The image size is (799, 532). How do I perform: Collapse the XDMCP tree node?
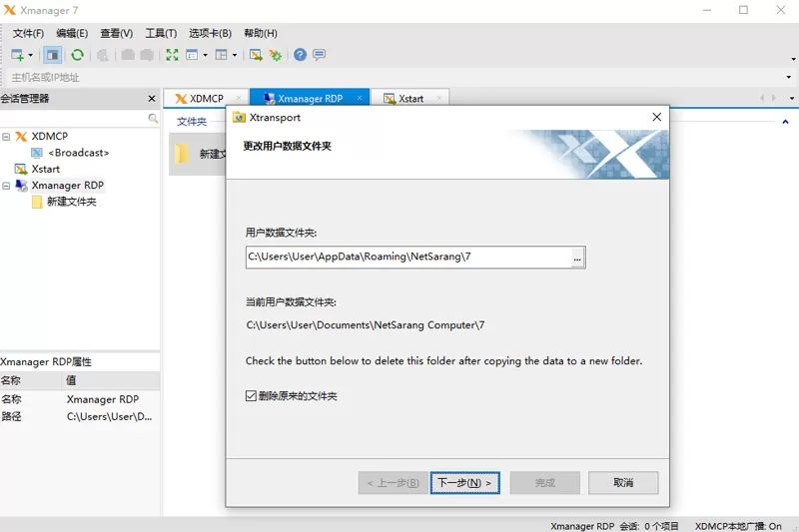click(6, 137)
